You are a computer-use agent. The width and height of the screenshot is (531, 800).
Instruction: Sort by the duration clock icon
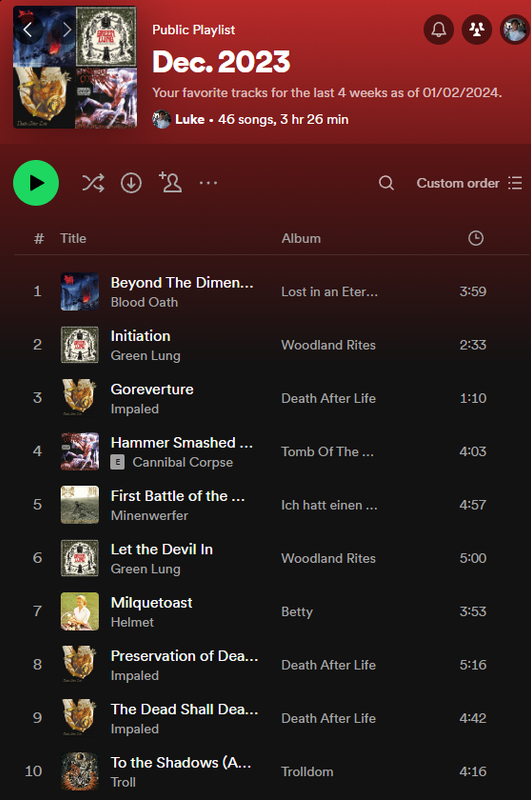(475, 238)
